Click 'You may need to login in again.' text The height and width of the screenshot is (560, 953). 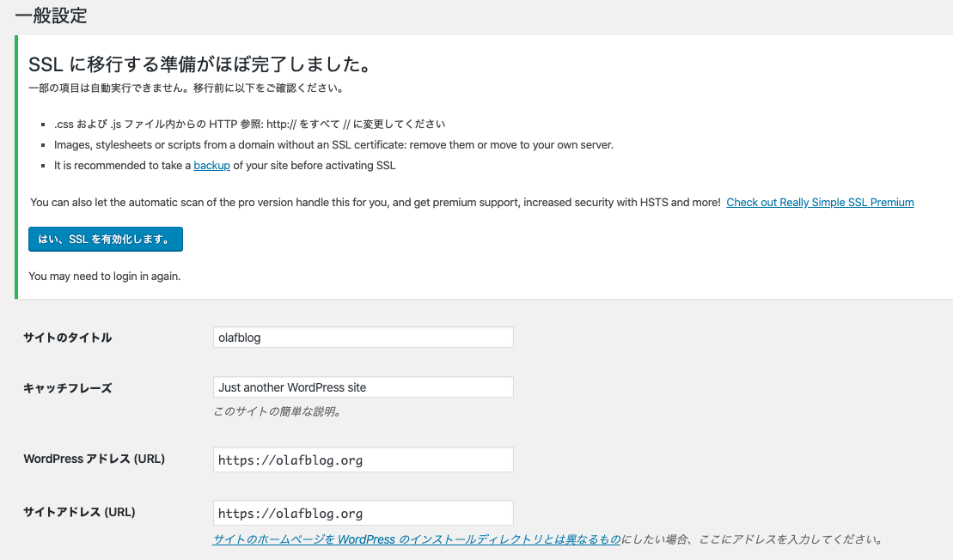(105, 277)
